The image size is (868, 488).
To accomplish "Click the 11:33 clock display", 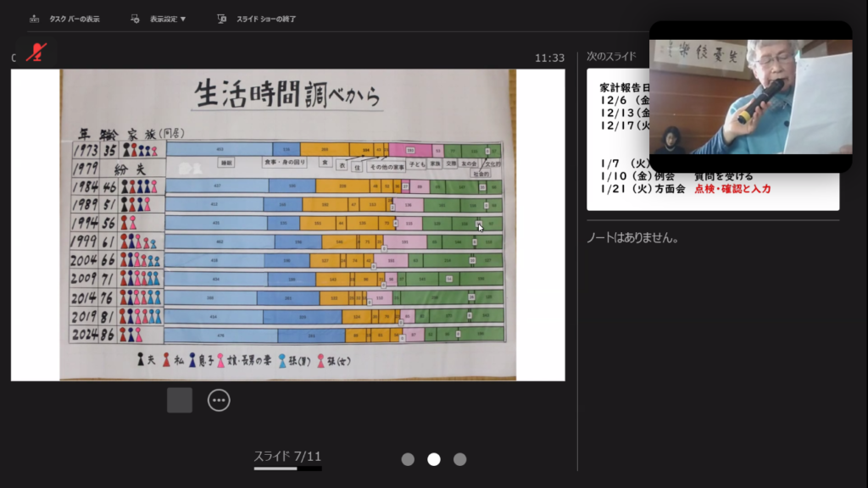I will [549, 58].
